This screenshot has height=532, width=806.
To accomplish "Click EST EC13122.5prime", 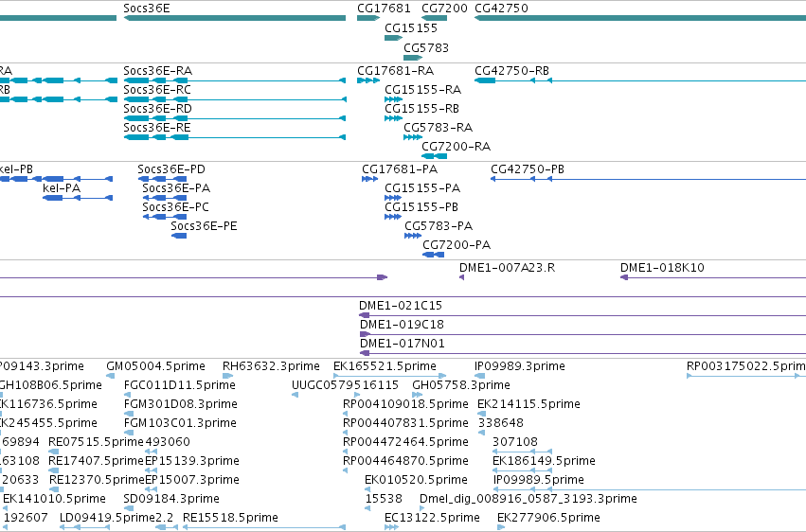I will click(x=432, y=518).
